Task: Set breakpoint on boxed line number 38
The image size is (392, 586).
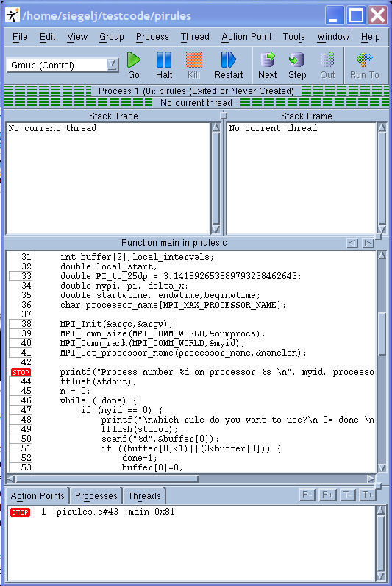Action: pos(21,324)
